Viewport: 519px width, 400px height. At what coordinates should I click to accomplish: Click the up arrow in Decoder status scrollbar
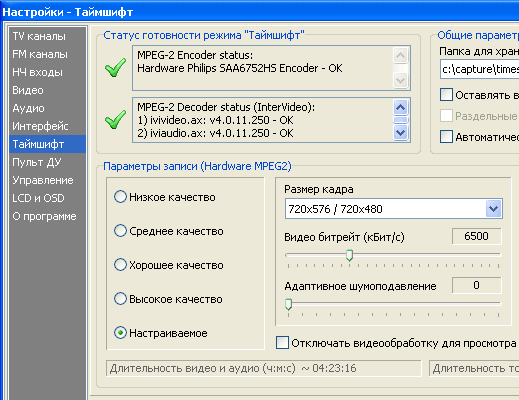point(400,107)
